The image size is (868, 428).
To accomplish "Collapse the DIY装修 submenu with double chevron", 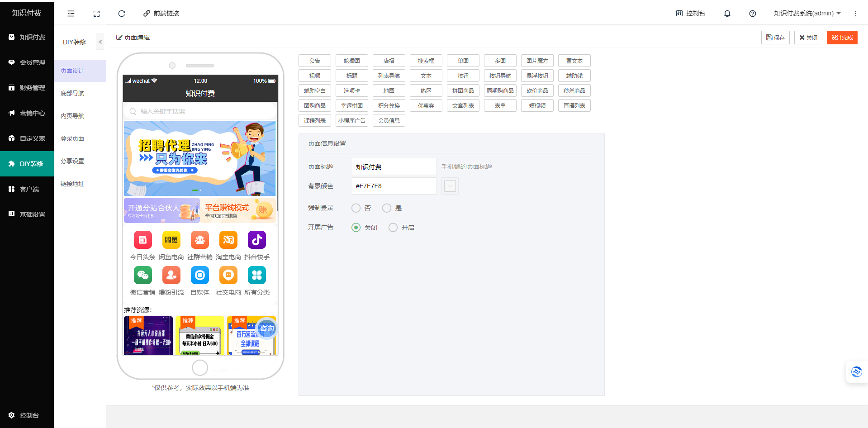I will (x=100, y=42).
